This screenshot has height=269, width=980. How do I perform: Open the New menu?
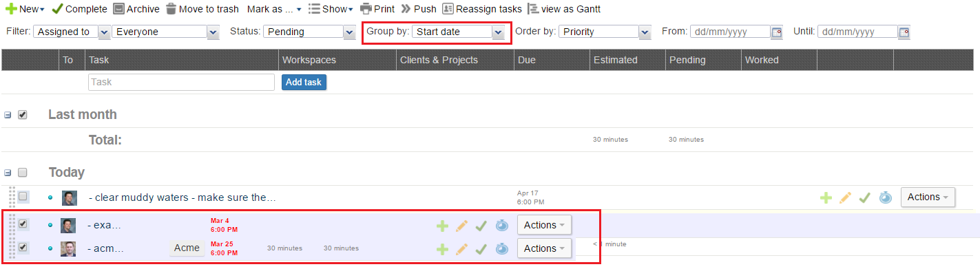[25, 9]
